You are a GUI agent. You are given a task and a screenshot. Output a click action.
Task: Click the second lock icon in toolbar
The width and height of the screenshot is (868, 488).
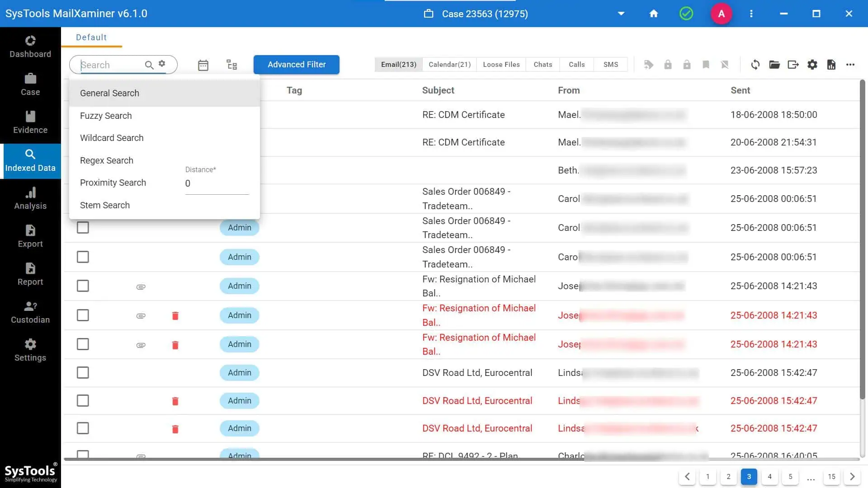tap(687, 65)
